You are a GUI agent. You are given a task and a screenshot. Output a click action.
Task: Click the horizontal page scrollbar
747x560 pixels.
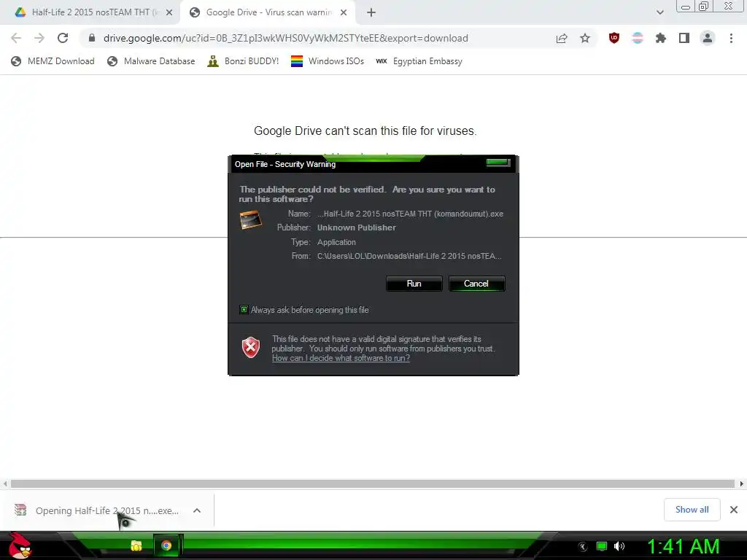(x=373, y=484)
